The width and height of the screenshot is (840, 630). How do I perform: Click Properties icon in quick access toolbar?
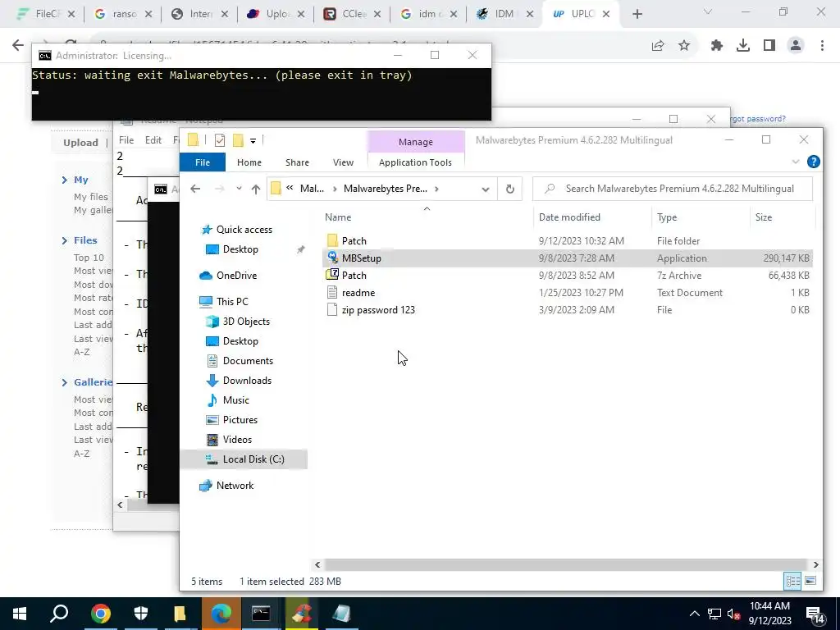[x=220, y=140]
